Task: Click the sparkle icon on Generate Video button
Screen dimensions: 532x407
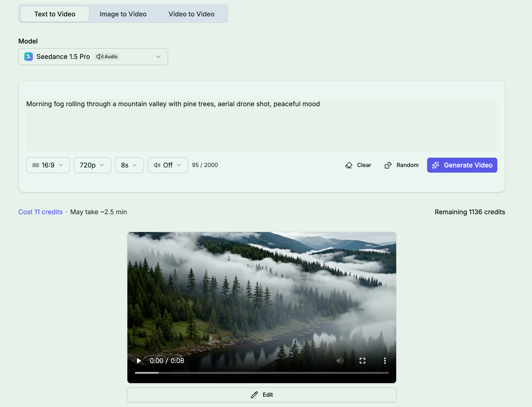Action: 436,165
